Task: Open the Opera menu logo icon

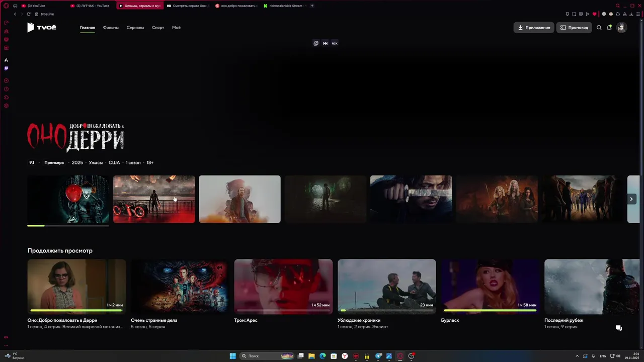Action: click(x=6, y=6)
